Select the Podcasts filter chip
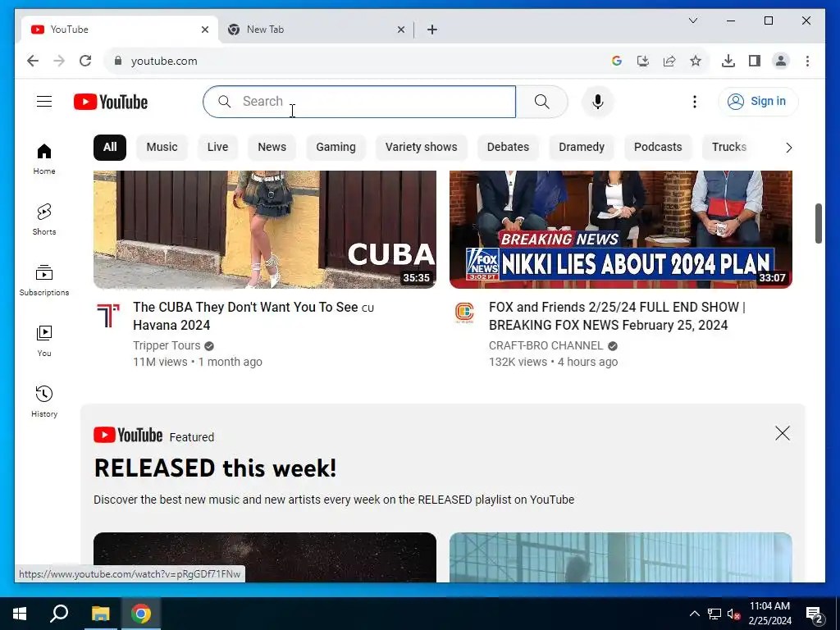Viewport: 840px width, 630px height. click(x=658, y=148)
